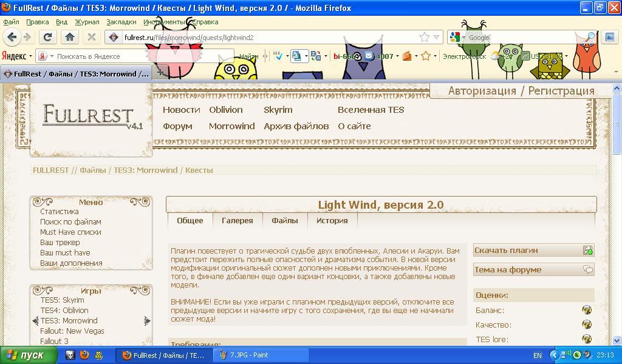Open the Файл menu

coord(11,22)
